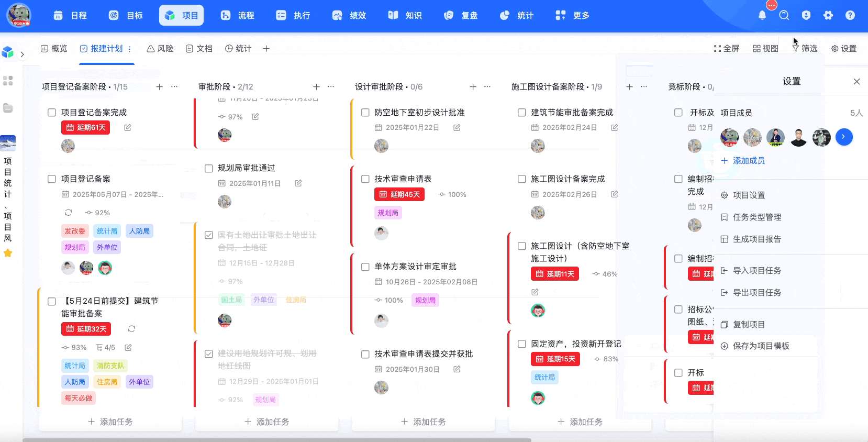Viewport: 868px width, 442px height.
Task: Click the 100% progress on 技术审查申请表
Action: point(452,194)
